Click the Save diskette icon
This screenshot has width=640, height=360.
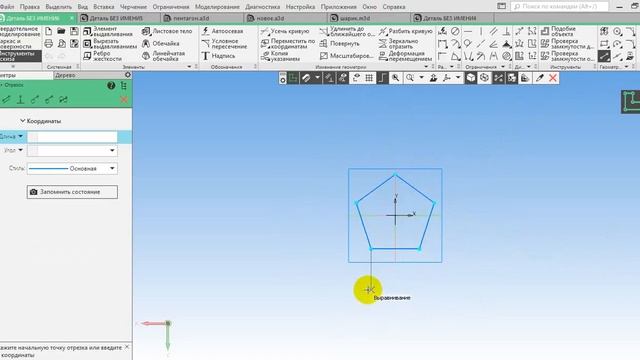pos(74,31)
